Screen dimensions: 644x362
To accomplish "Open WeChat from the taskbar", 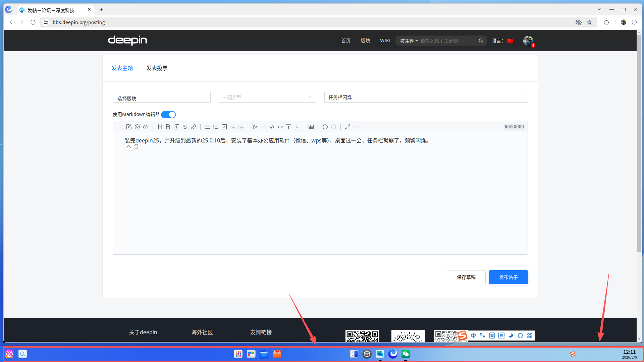I will 406,354.
